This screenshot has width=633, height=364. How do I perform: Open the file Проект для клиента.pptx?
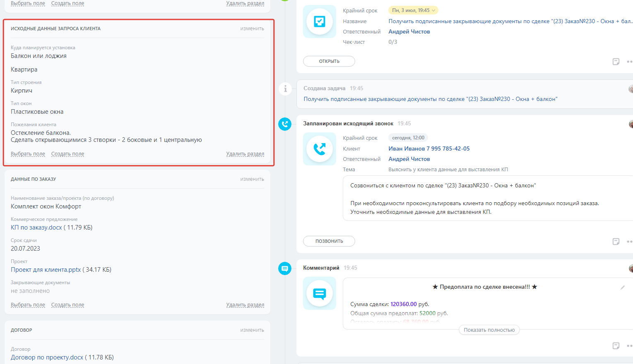tap(46, 270)
